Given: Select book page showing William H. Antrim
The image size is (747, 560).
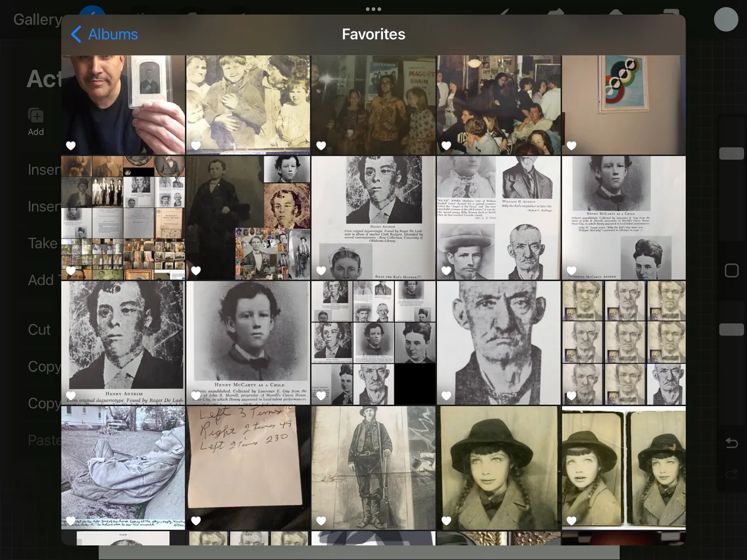Looking at the screenshot, I should (x=498, y=218).
